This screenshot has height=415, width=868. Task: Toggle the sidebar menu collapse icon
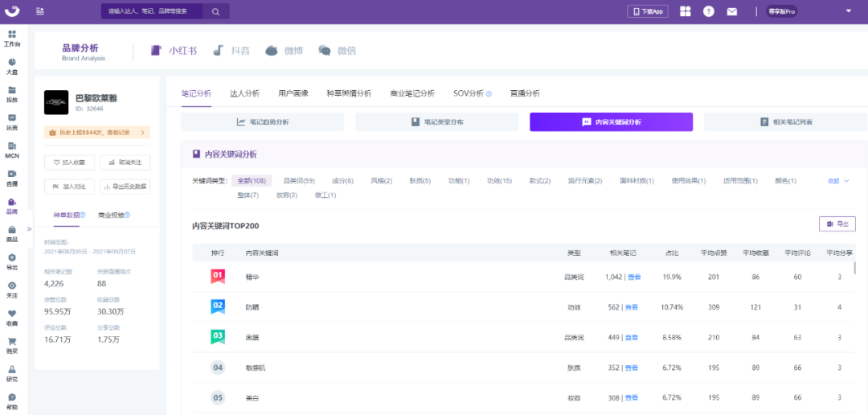[x=40, y=11]
